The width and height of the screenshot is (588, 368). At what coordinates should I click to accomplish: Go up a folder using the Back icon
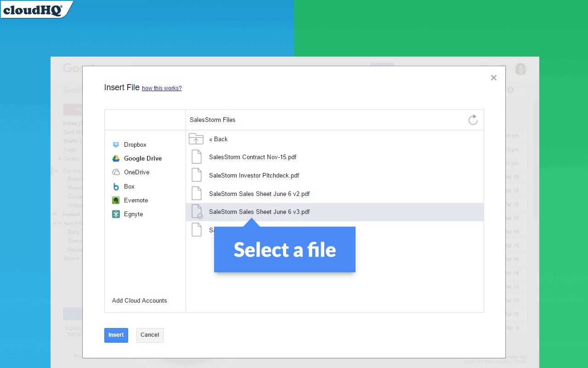pyautogui.click(x=196, y=138)
